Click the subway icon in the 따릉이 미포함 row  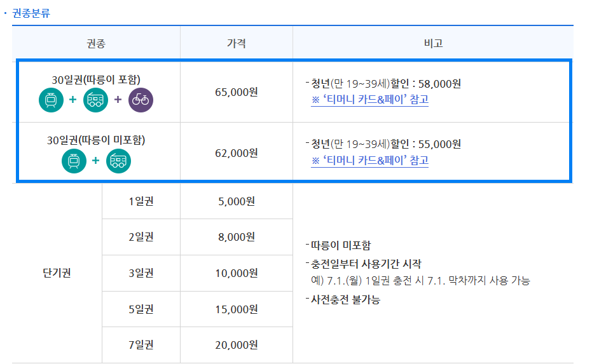click(74, 161)
